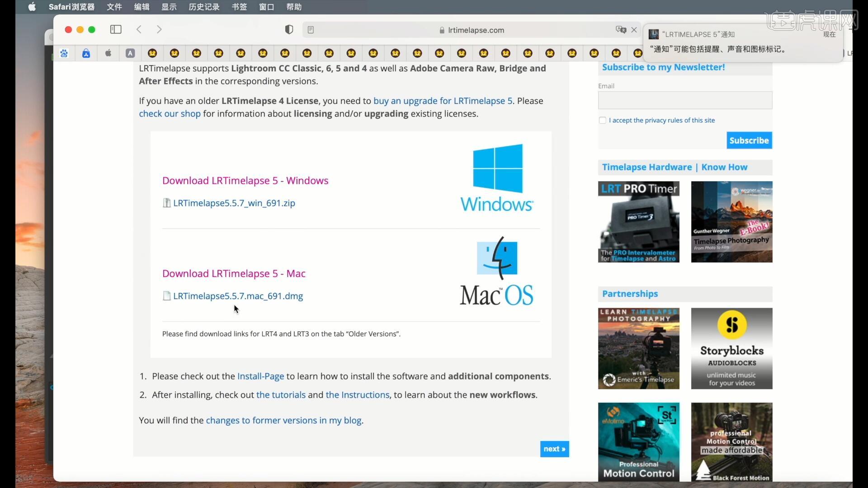Go back to previous page
This screenshot has width=868, height=488.
[139, 29]
